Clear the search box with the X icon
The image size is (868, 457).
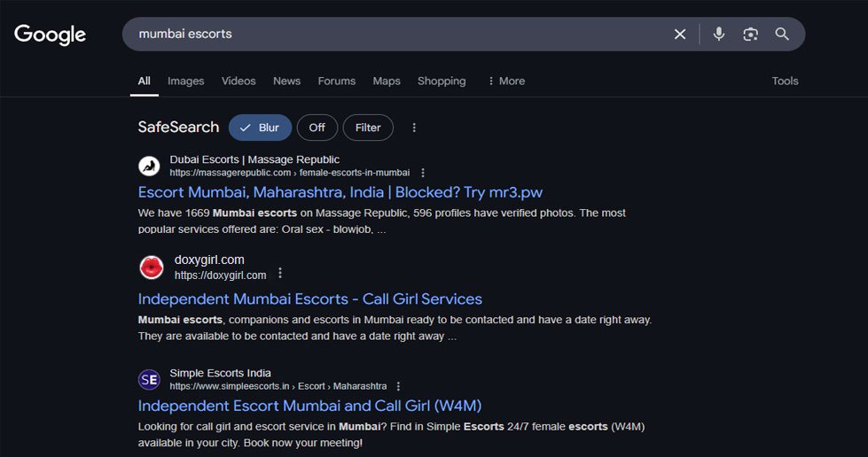(680, 35)
